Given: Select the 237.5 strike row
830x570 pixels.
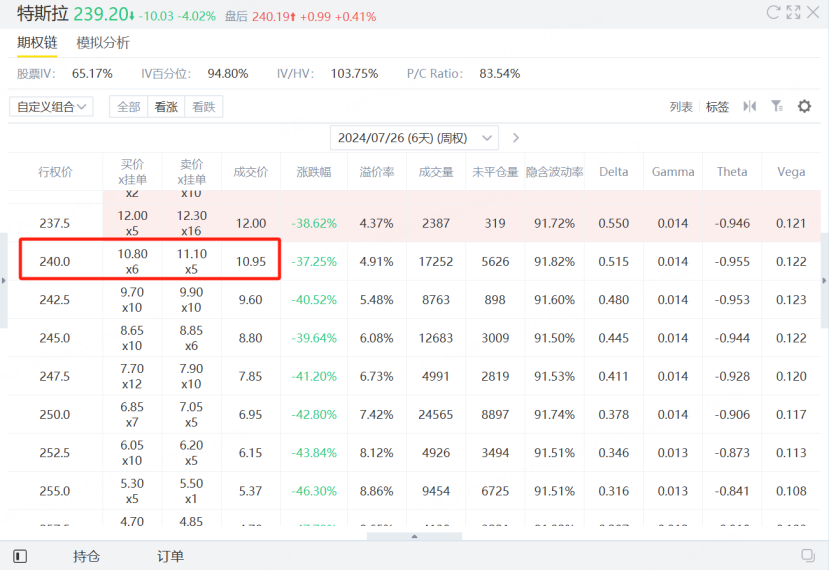Looking at the screenshot, I should click(x=414, y=223).
